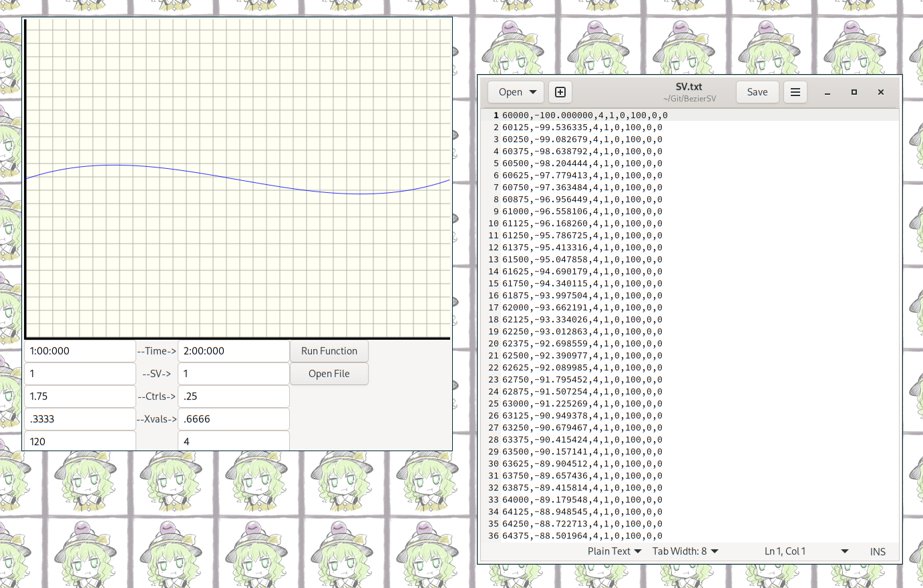The width and height of the screenshot is (923, 588).
Task: Click the bottom field containing 4
Action: point(234,441)
